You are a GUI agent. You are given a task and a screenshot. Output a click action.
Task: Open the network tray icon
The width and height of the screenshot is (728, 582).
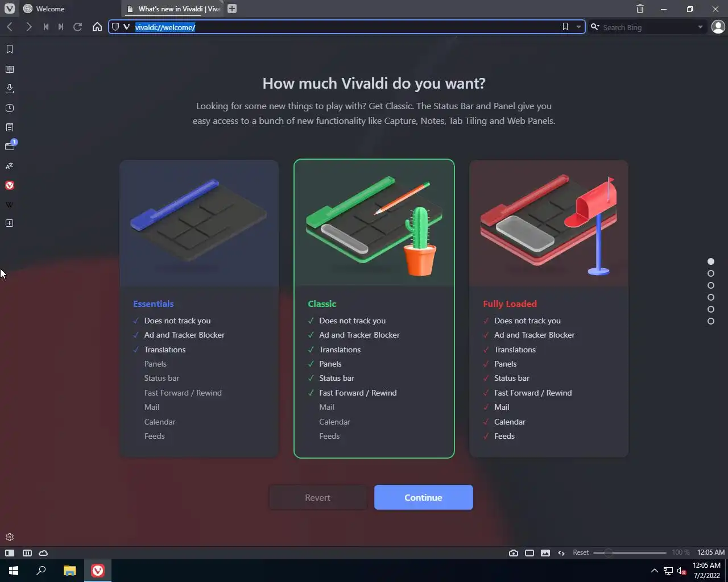pyautogui.click(x=668, y=571)
